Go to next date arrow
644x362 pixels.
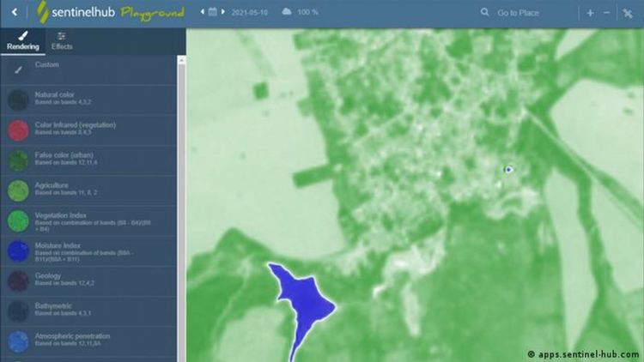(x=223, y=12)
